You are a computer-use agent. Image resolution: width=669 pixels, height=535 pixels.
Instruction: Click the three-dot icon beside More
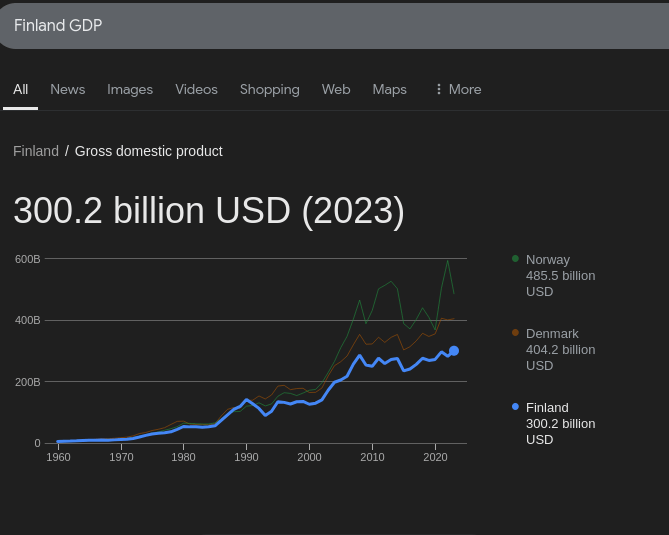pyautogui.click(x=439, y=89)
